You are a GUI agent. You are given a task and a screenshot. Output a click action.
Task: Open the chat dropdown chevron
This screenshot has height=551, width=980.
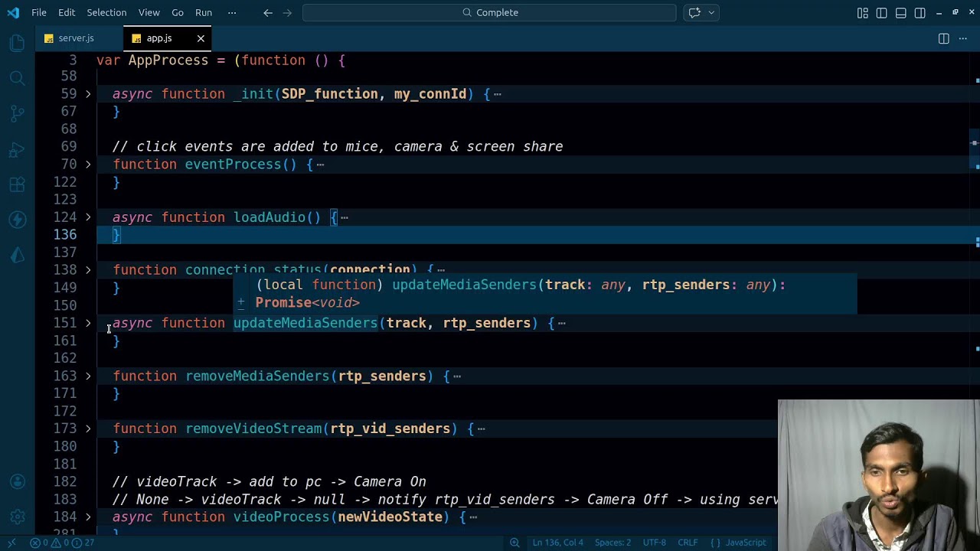click(711, 12)
